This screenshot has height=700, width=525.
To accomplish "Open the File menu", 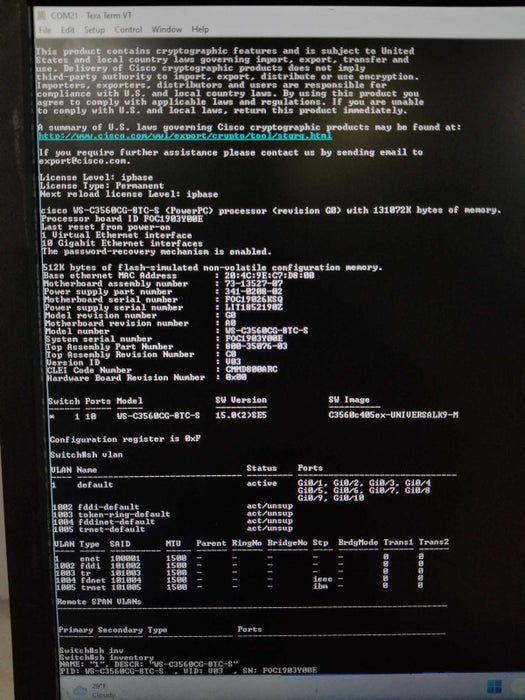I will coord(45,29).
